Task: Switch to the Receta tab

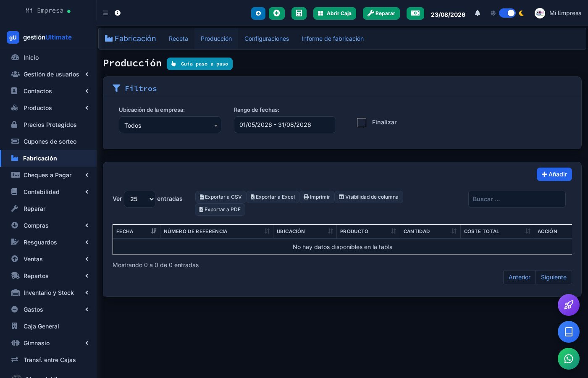Action: [x=178, y=39]
